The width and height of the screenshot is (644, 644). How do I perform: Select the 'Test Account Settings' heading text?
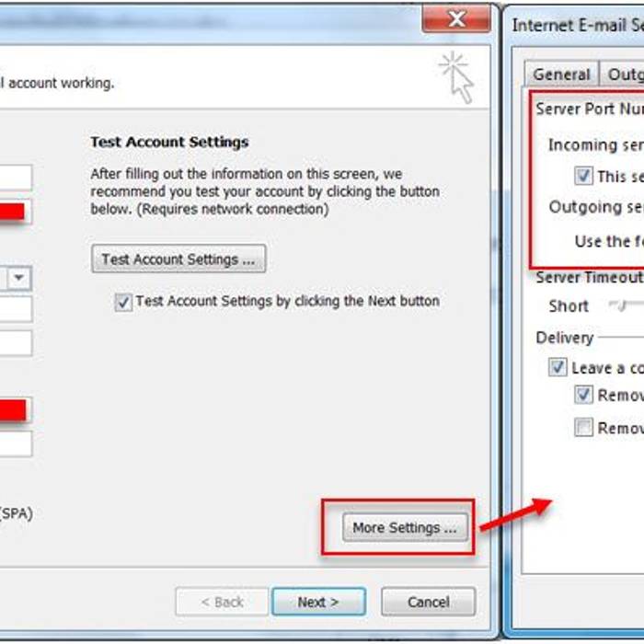pos(169,142)
